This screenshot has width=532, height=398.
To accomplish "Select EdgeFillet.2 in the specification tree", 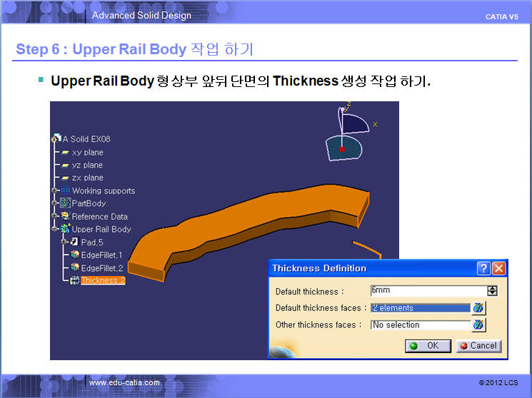I will point(101,268).
